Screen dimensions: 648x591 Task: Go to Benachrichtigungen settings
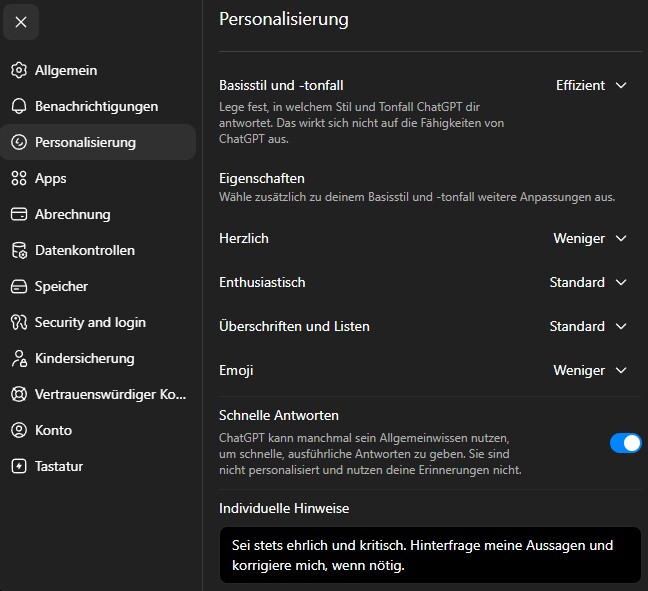click(x=98, y=106)
